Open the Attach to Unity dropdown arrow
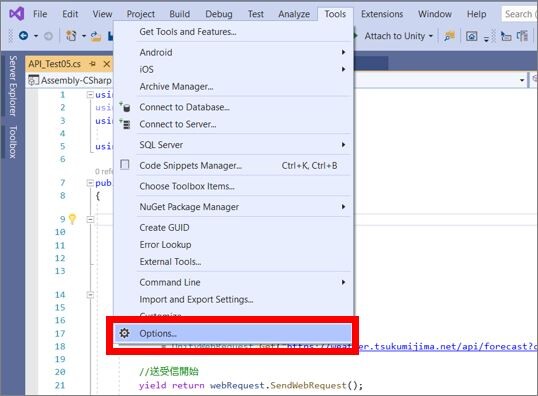Image resolution: width=538 pixels, height=396 pixels. click(x=431, y=36)
